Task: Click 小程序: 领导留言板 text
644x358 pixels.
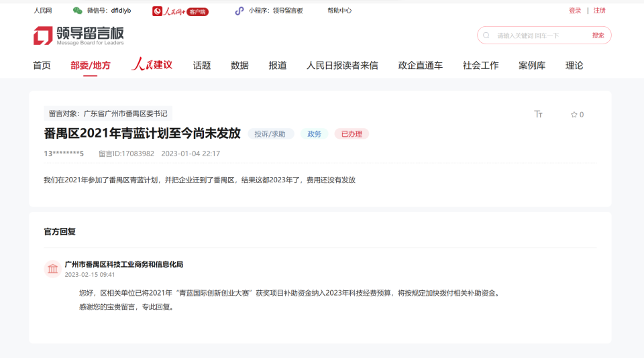Action: click(276, 11)
